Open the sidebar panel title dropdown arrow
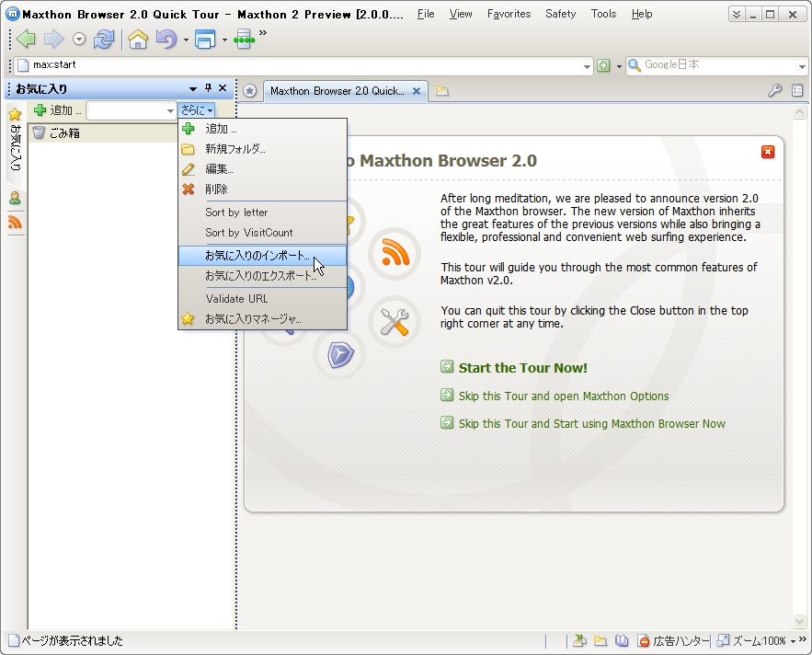Screen dimensions: 812x655 [x=192, y=89]
